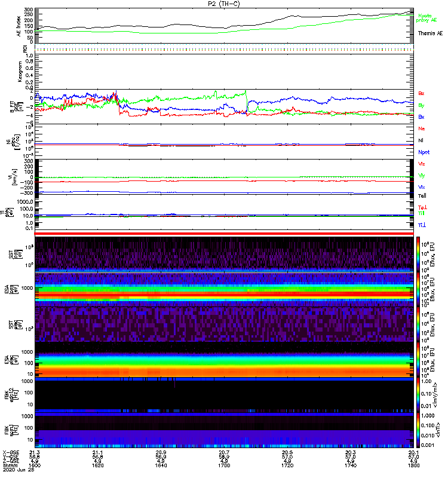448x478 pixels.
Task: Click the red "Ne" legend label
Action: click(422, 128)
